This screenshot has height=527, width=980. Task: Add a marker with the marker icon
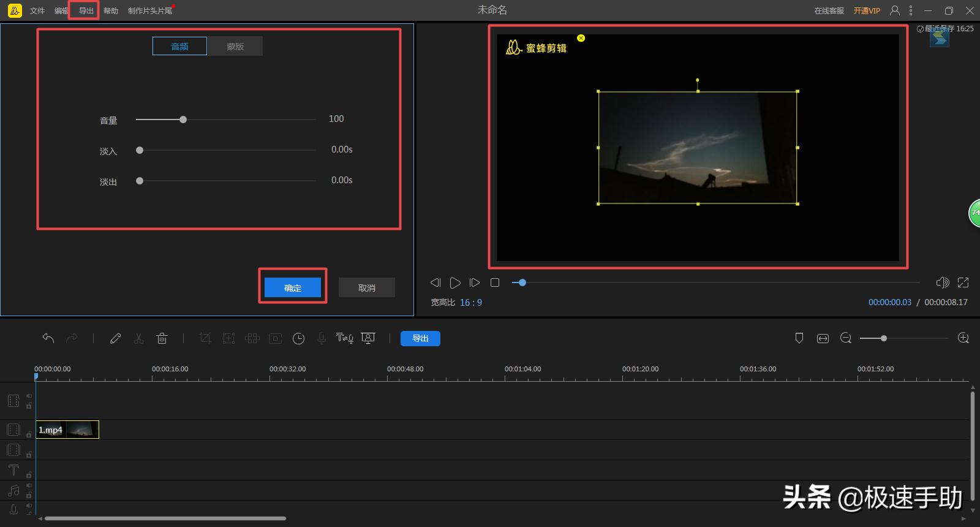[x=799, y=338]
